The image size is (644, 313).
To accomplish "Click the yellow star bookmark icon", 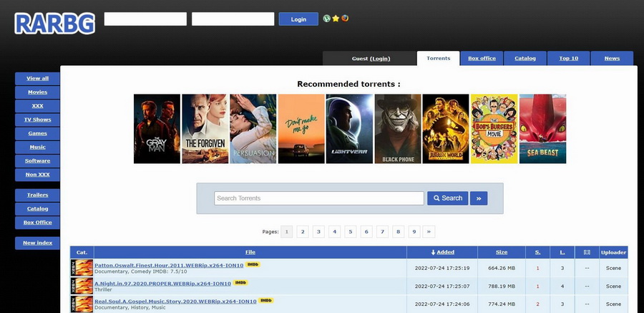I will [336, 19].
